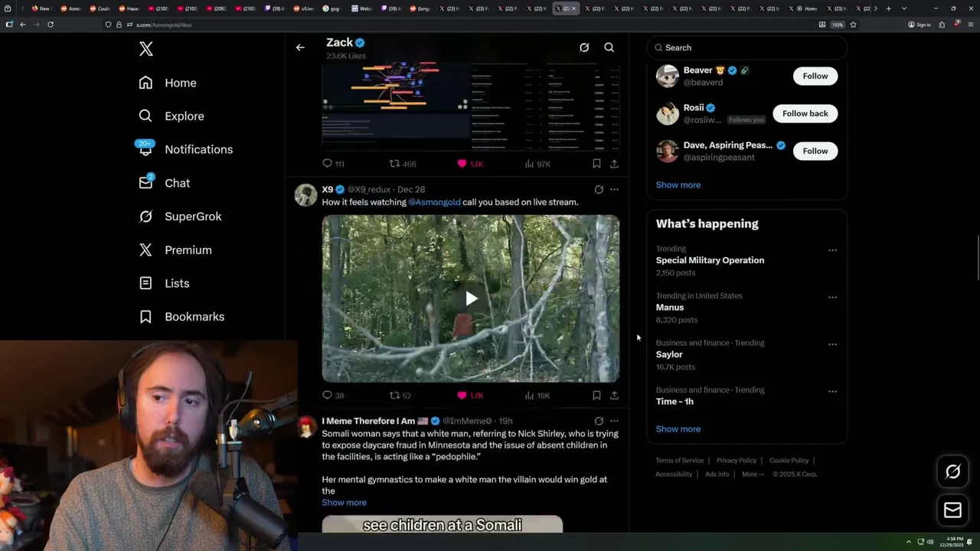
Task: Open SuperGrok in the sidebar
Action: click(180, 217)
